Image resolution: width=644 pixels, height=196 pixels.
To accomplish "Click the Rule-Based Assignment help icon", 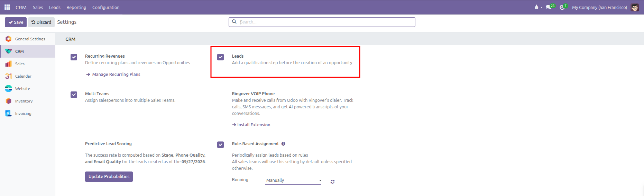I will 283,144.
